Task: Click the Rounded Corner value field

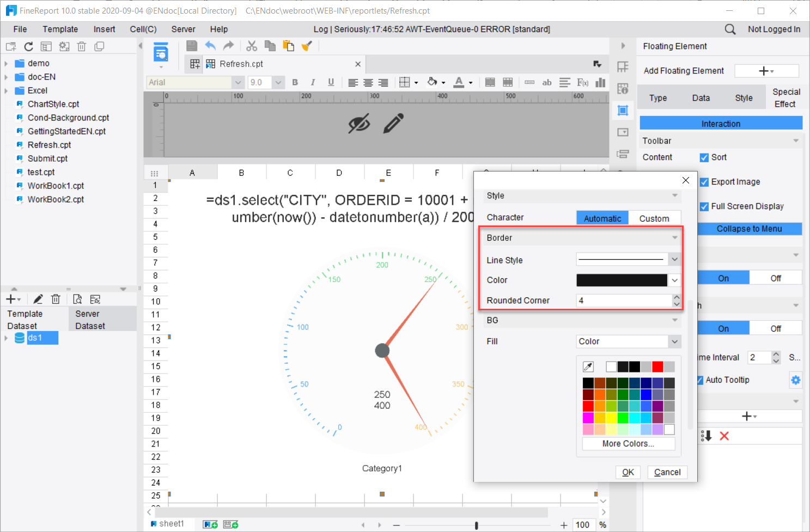Action: tap(624, 301)
